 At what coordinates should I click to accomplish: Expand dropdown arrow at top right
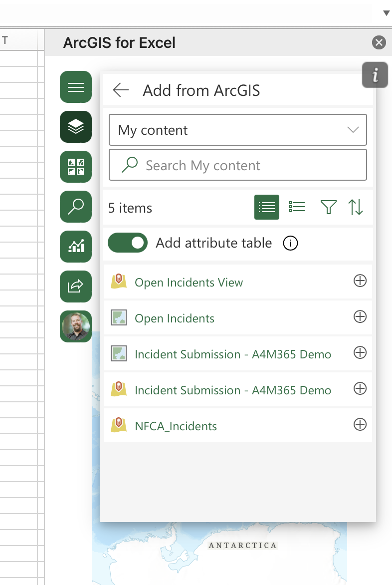tap(386, 13)
